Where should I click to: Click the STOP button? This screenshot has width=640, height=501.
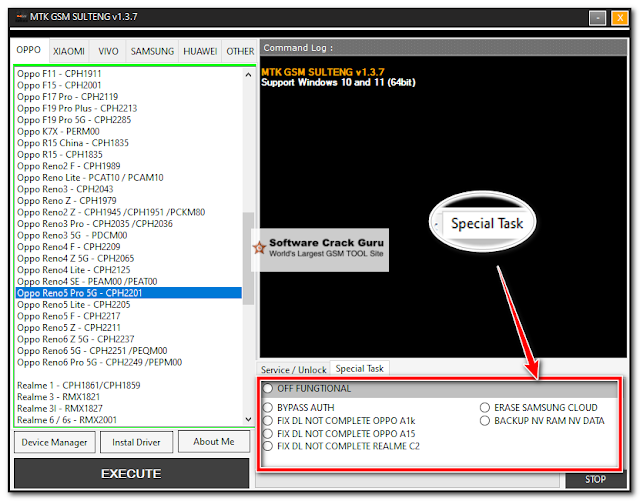(596, 479)
